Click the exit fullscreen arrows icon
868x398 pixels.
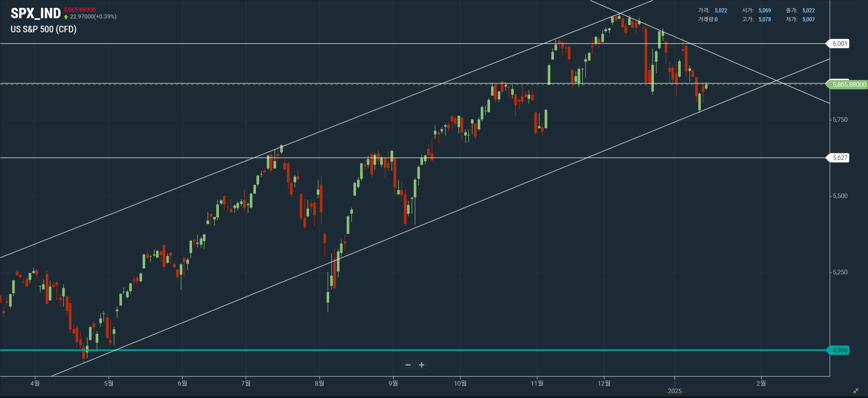[x=855, y=391]
